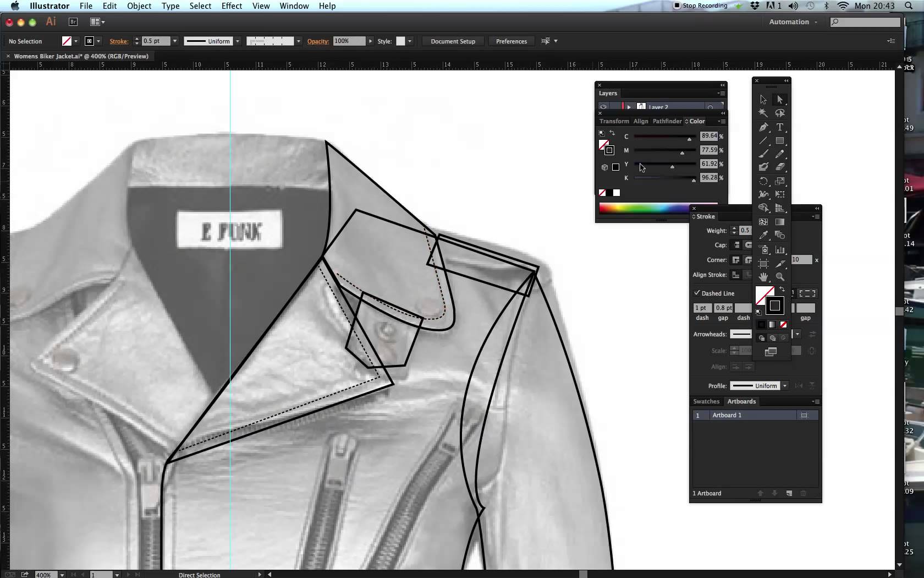Screen dimensions: 924x578
Task: Pick the Magic Wand tool
Action: pos(763,113)
